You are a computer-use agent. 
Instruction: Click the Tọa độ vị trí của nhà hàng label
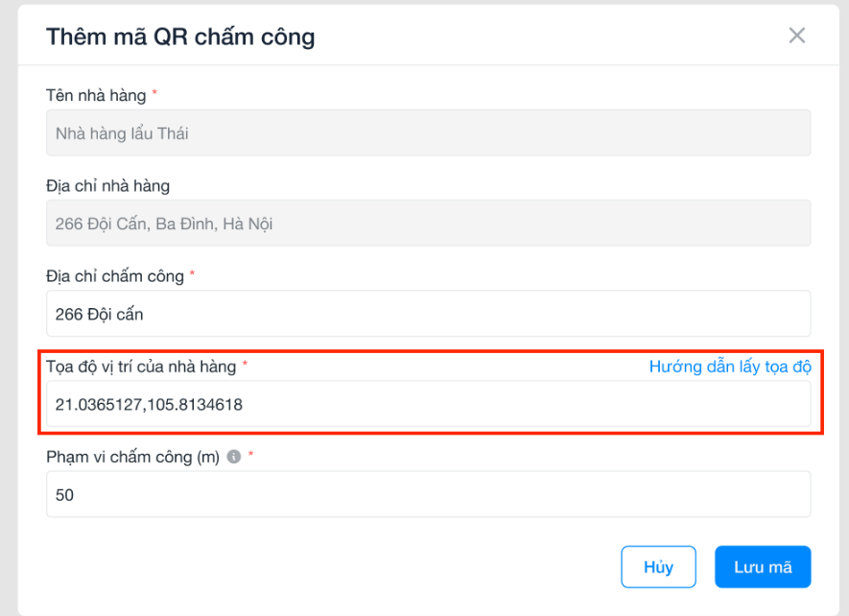(x=141, y=367)
